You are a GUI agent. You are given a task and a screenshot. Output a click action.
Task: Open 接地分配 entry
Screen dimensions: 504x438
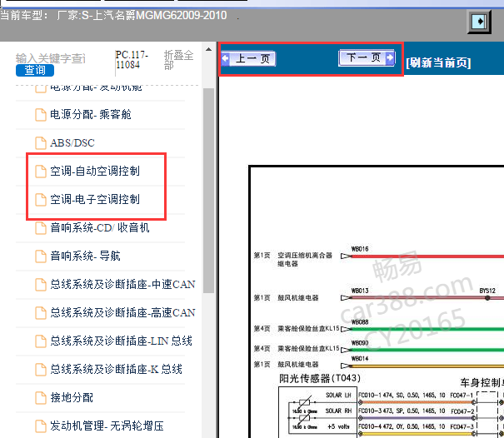pos(72,397)
